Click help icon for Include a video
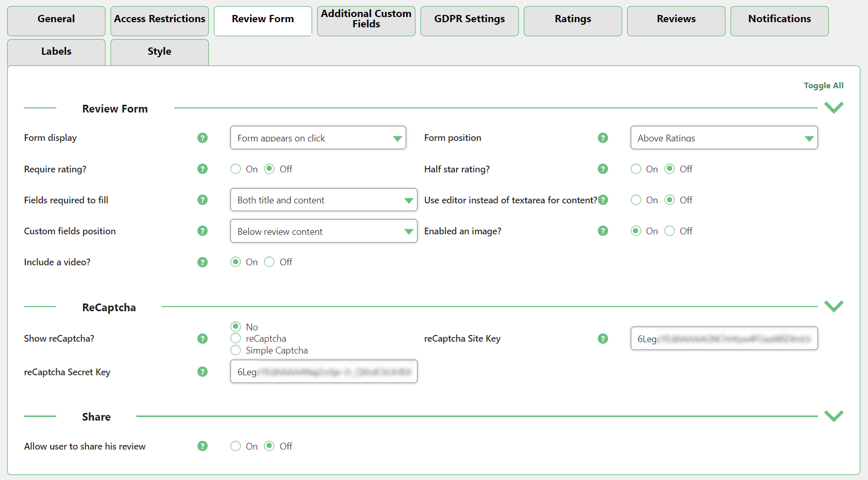The height and width of the screenshot is (480, 868). (203, 262)
